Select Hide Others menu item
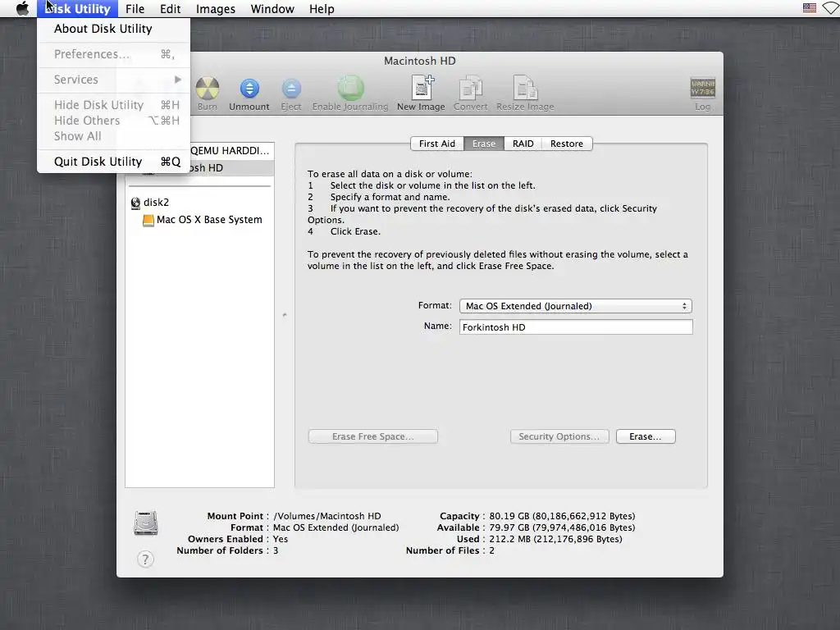The height and width of the screenshot is (630, 840). pos(113,121)
